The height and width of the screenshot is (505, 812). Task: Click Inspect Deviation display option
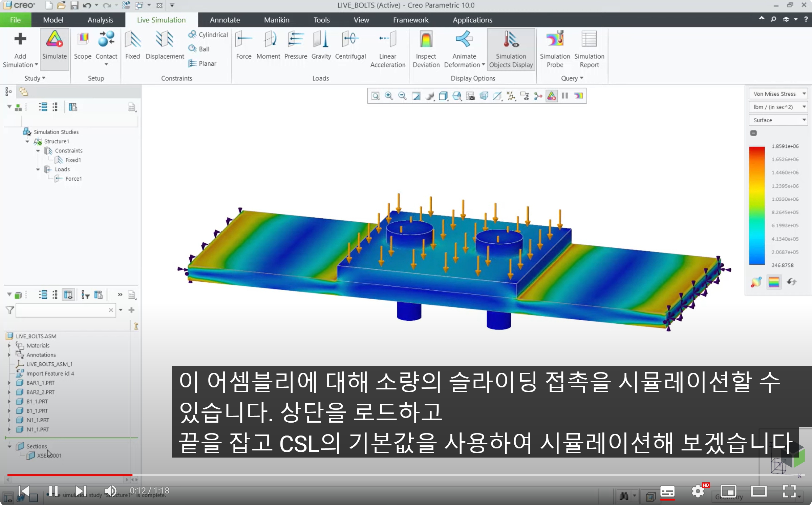[426, 49]
